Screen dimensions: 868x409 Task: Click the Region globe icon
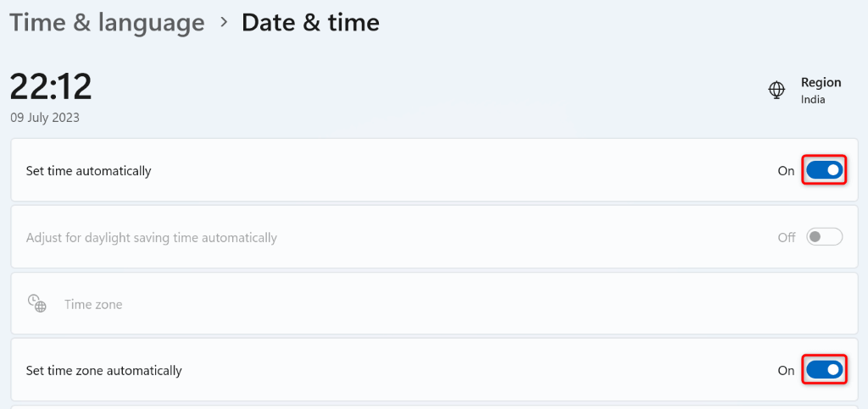(776, 90)
